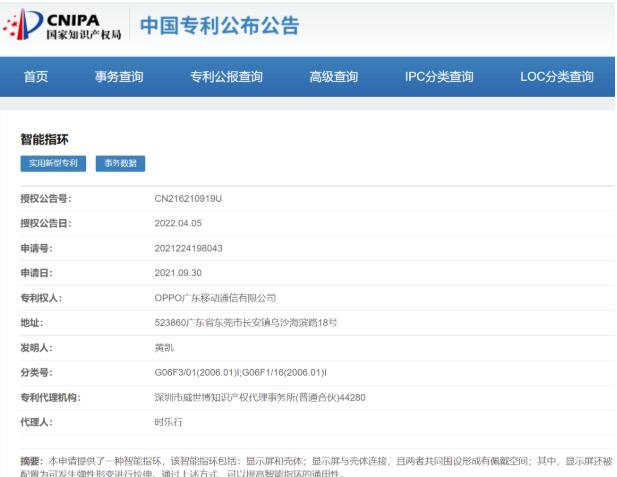Click the 摘要 abstract paragraph
Image resolution: width=617 pixels, height=477 pixels.
click(317, 466)
